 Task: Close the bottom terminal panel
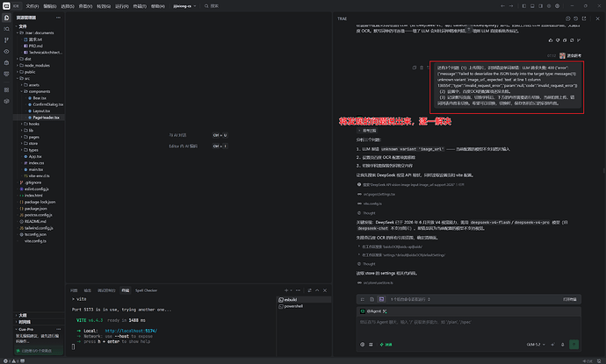pyautogui.click(x=325, y=290)
